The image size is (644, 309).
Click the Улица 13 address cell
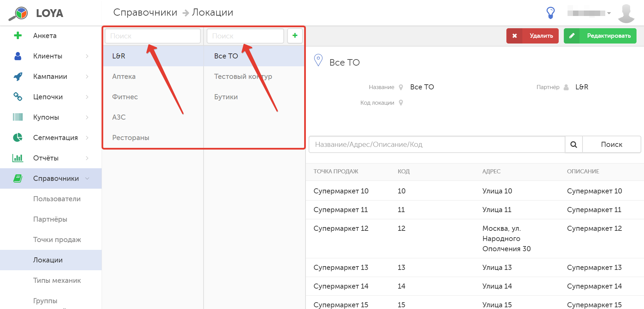coord(497,268)
